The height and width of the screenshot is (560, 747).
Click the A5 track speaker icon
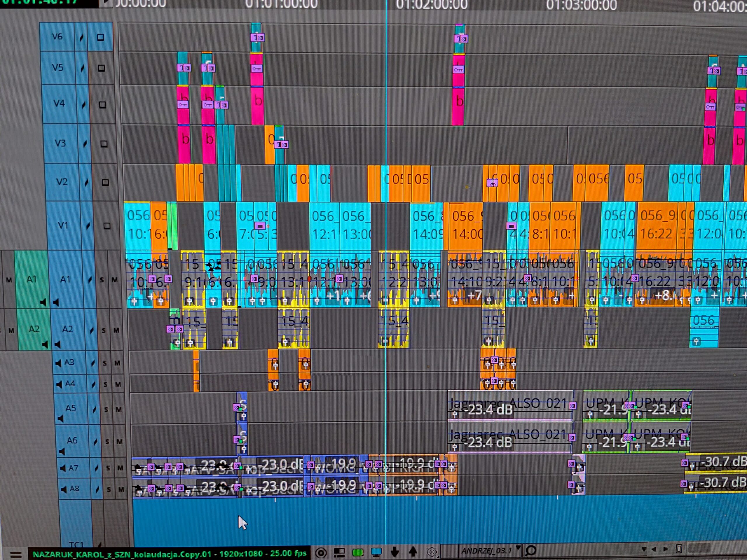60,419
